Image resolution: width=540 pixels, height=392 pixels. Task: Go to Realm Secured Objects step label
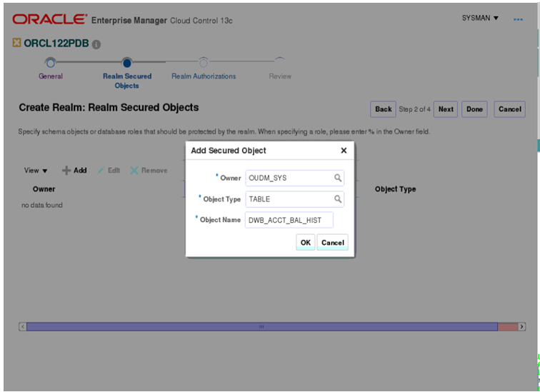(127, 81)
